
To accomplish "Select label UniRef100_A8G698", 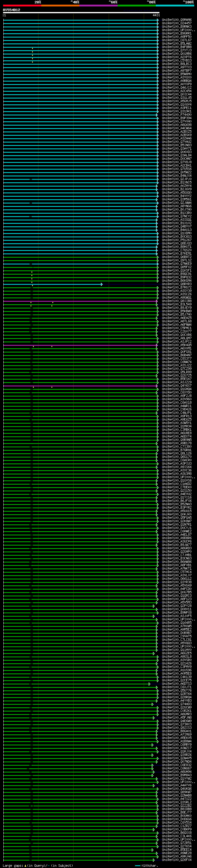I will pos(176,125).
